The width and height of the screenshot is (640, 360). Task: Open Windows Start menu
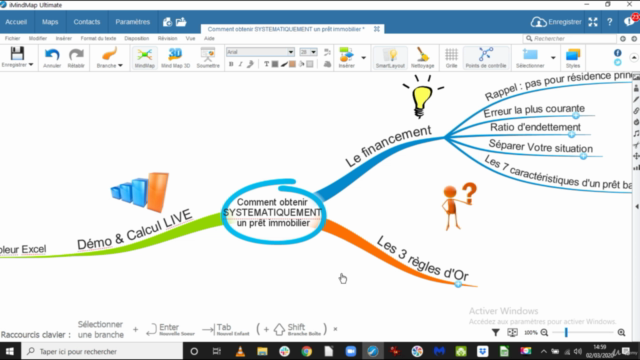(x=9, y=351)
